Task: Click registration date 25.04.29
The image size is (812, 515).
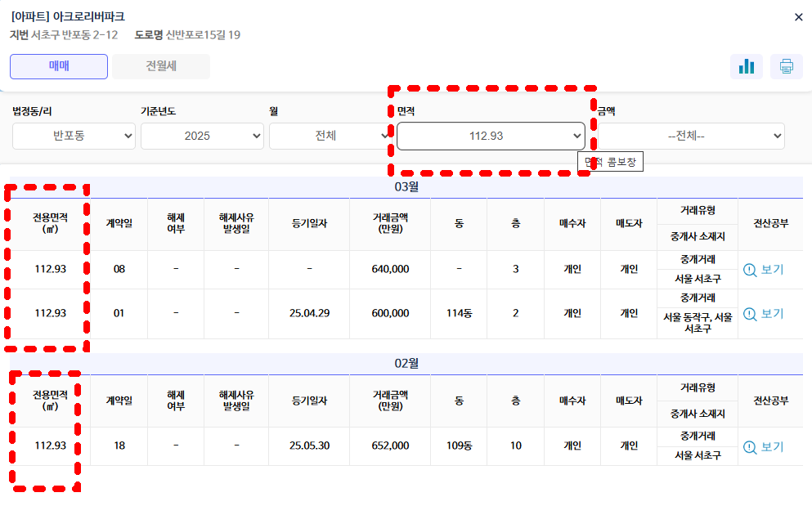Action: point(310,313)
